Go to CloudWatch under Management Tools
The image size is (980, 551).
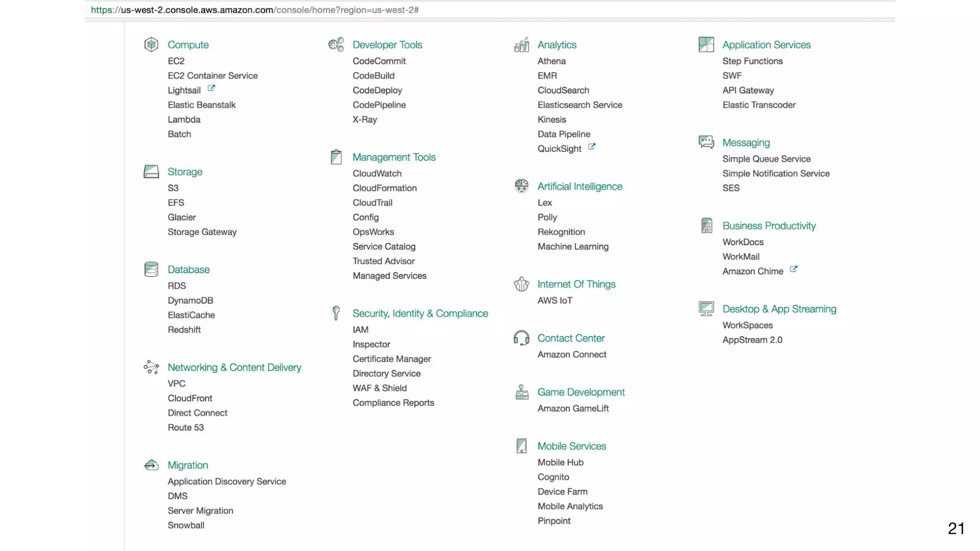point(377,174)
